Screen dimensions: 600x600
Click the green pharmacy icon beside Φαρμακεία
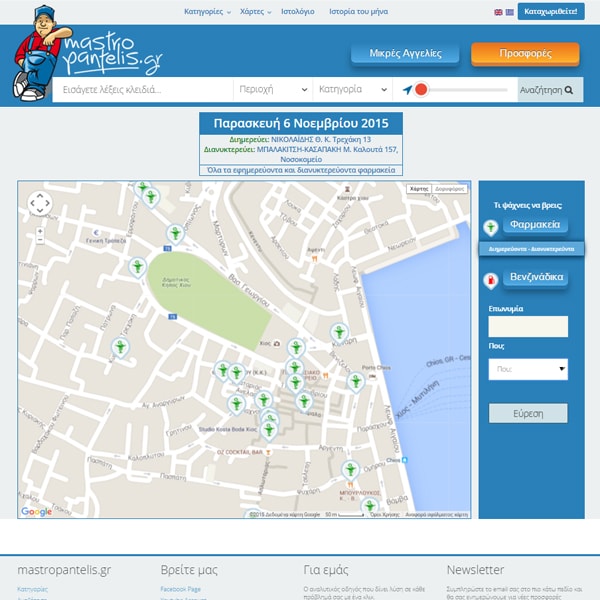[x=490, y=227]
